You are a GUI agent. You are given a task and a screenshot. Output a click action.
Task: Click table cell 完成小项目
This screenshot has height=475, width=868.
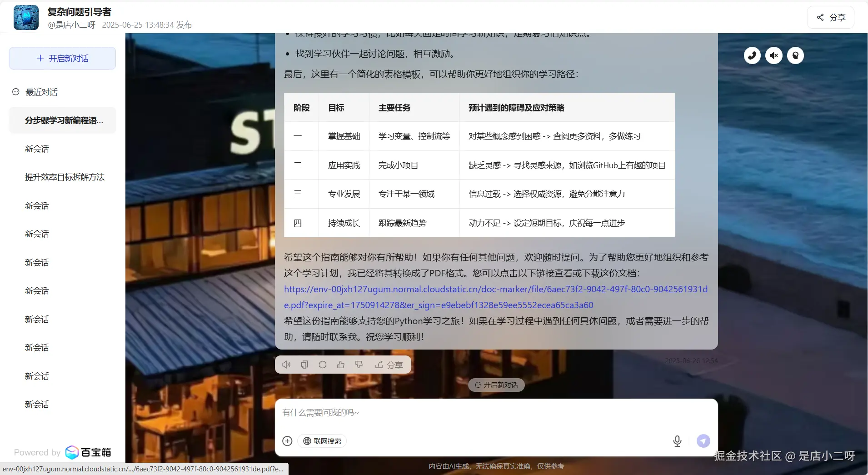414,165
